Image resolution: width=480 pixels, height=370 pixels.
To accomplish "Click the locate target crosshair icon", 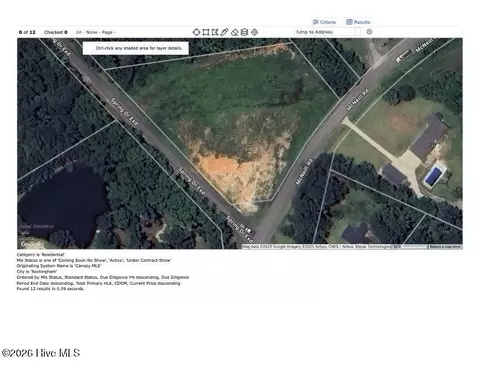I will (255, 32).
